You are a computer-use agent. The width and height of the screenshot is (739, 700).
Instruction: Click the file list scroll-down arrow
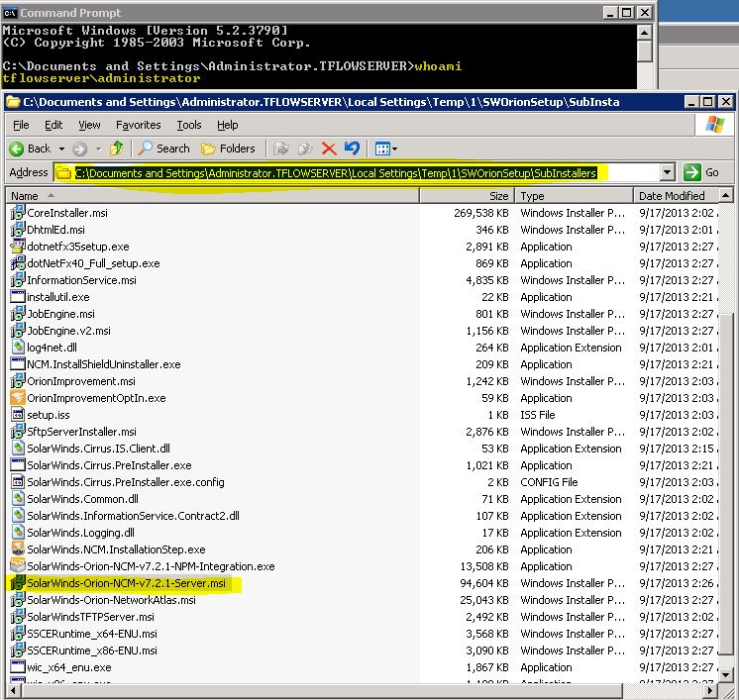[x=726, y=675]
